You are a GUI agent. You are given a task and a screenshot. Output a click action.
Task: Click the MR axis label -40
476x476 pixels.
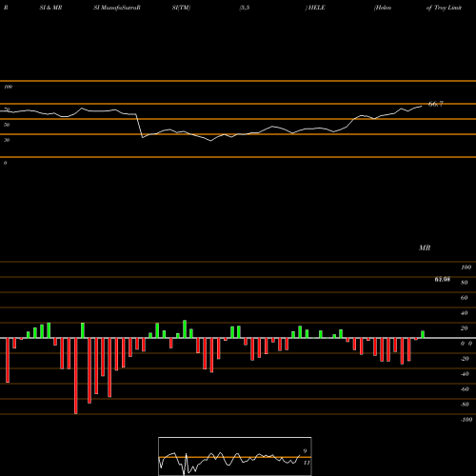click(465, 374)
